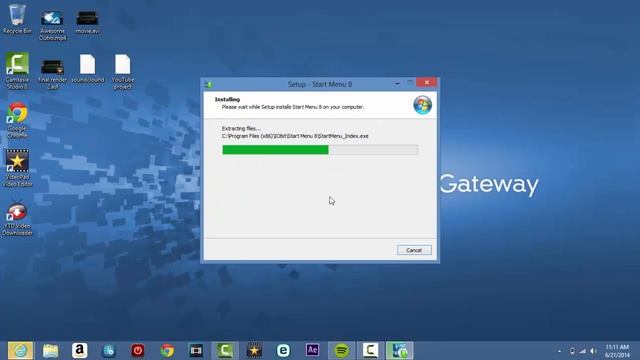
Task: Select the movie.avi desktop file
Action: coord(87,22)
